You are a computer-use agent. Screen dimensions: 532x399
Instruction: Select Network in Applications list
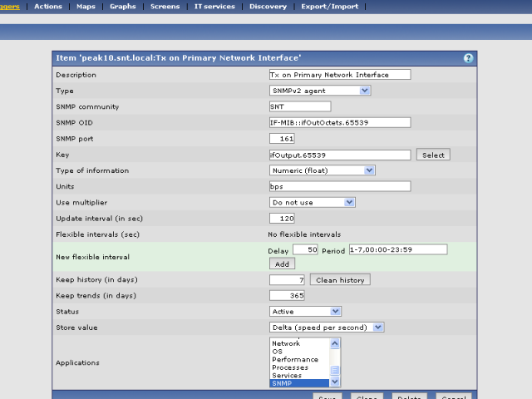coord(300,343)
